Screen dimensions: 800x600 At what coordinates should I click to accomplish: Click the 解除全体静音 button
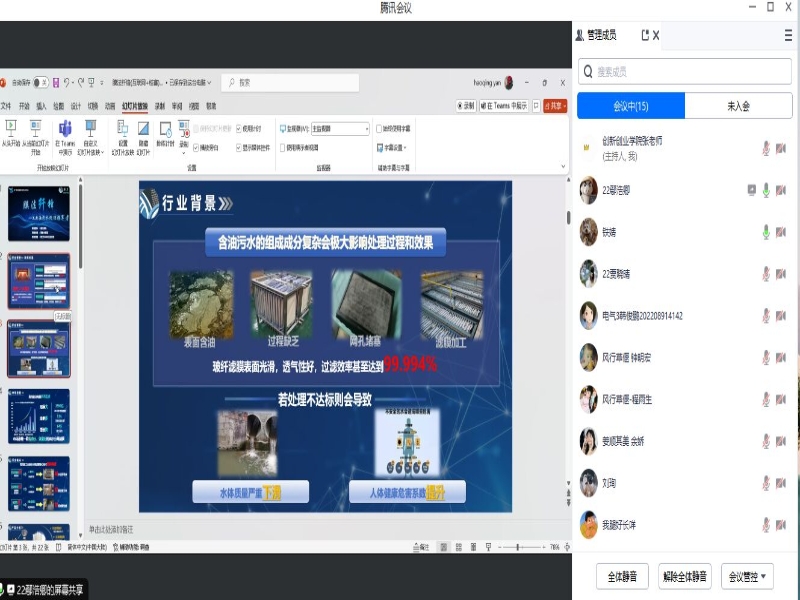[685, 577]
